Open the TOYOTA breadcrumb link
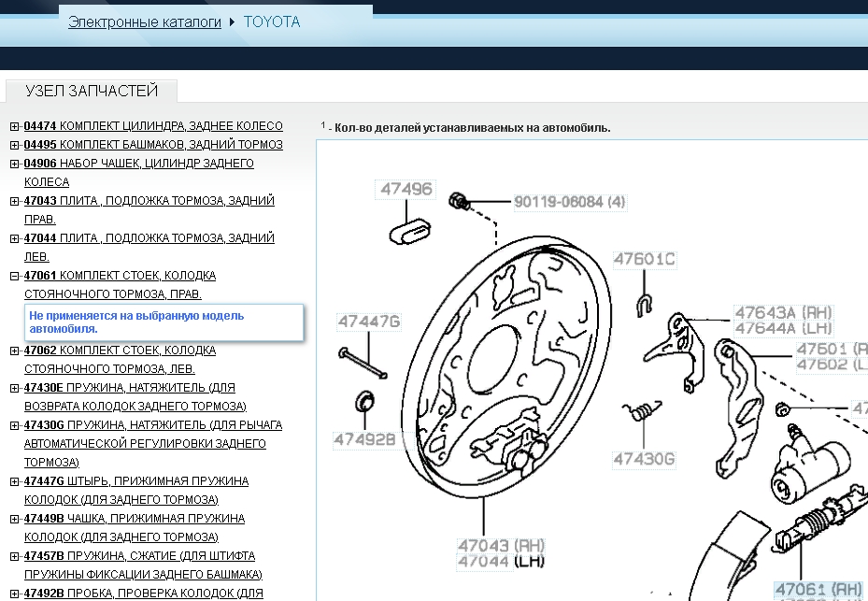This screenshot has height=601, width=868. tap(272, 21)
